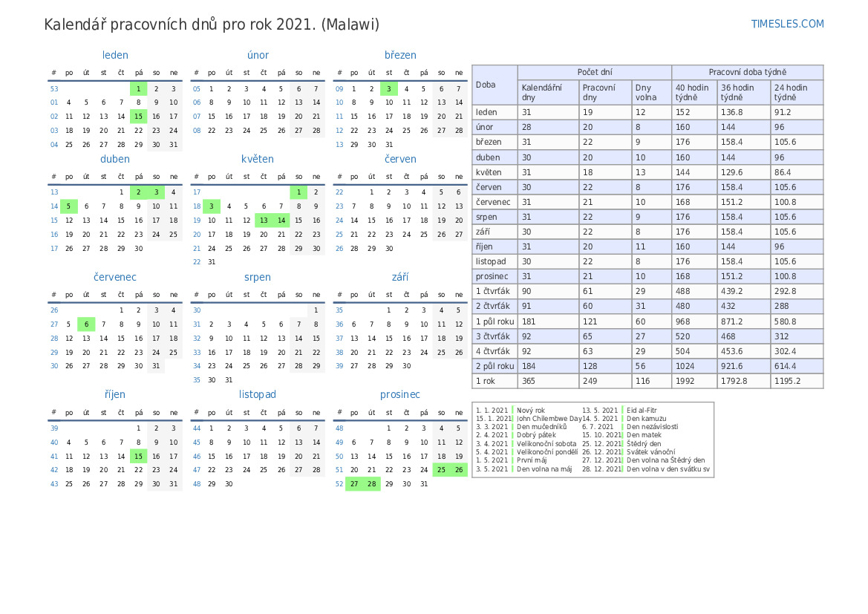This screenshot has width=868, height=614.
Task: Click the 'Pracovní dny' column header
Action: point(605,92)
